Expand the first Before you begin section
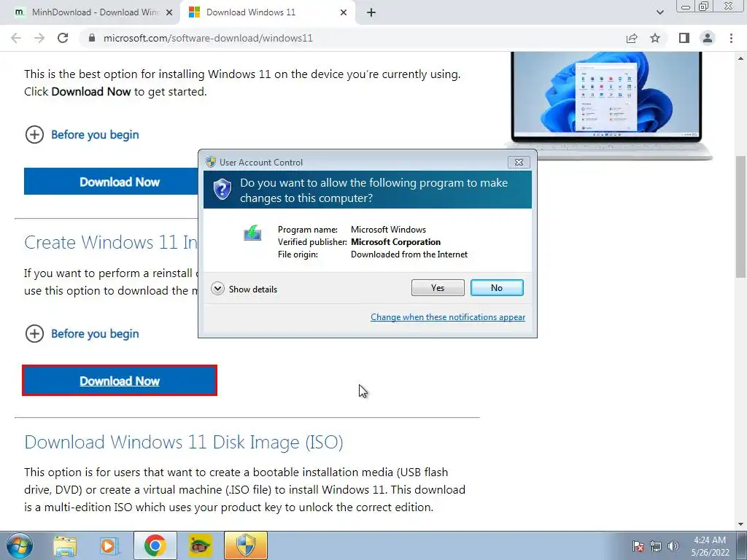Image resolution: width=747 pixels, height=560 pixels. [82, 135]
